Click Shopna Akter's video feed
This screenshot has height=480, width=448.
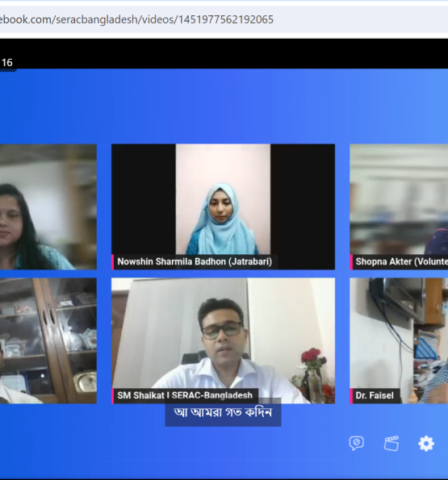(399, 207)
